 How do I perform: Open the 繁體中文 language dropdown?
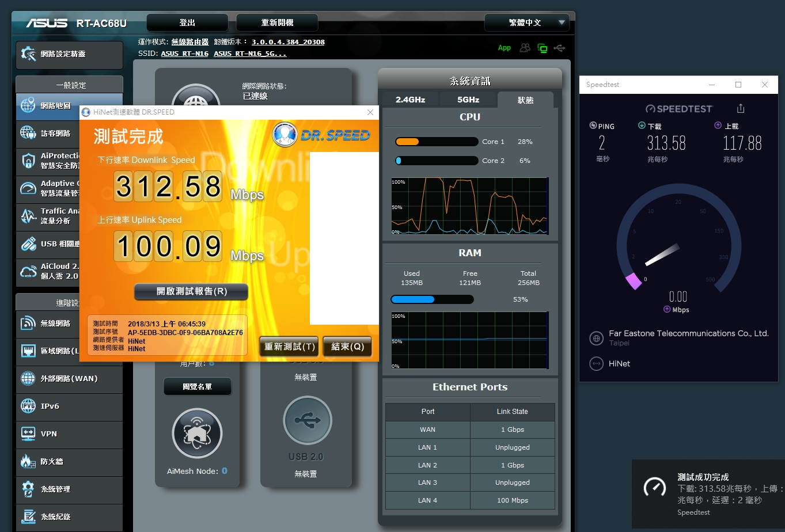tap(527, 22)
